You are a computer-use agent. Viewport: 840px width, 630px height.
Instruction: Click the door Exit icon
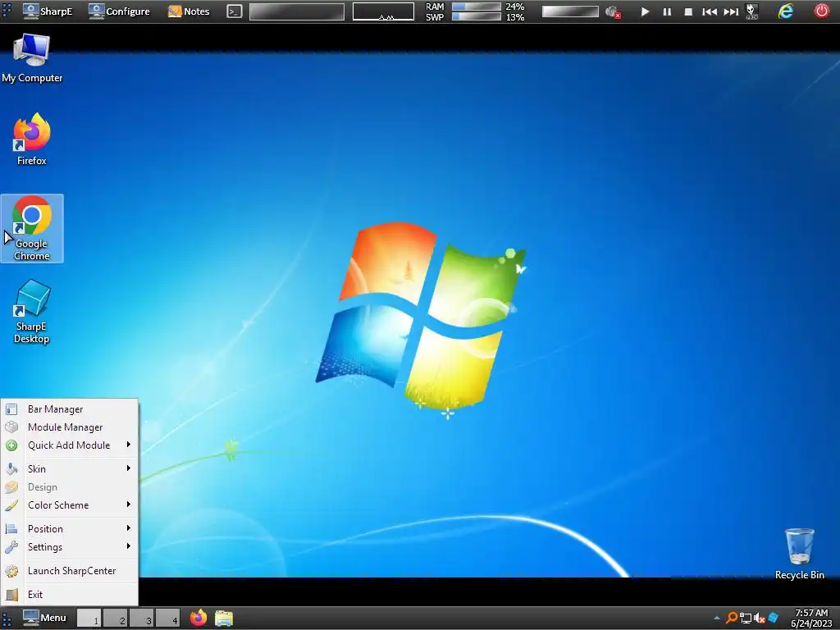click(11, 595)
